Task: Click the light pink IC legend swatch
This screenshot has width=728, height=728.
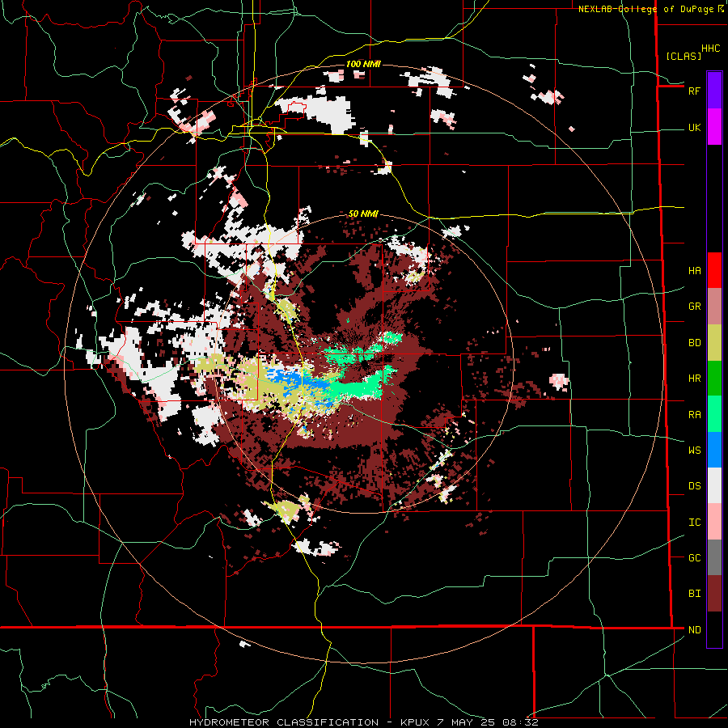Action: (714, 522)
